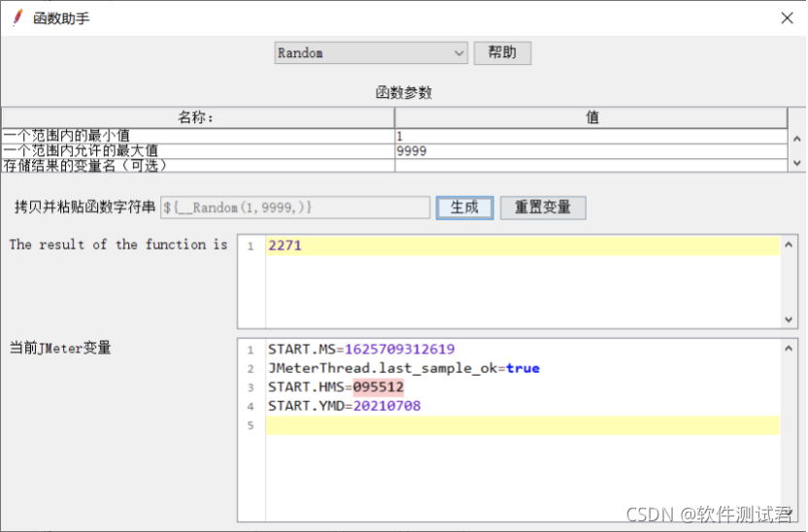Click the line START.YMD=20210708
Viewport: 808px width, 532px height.
(344, 406)
